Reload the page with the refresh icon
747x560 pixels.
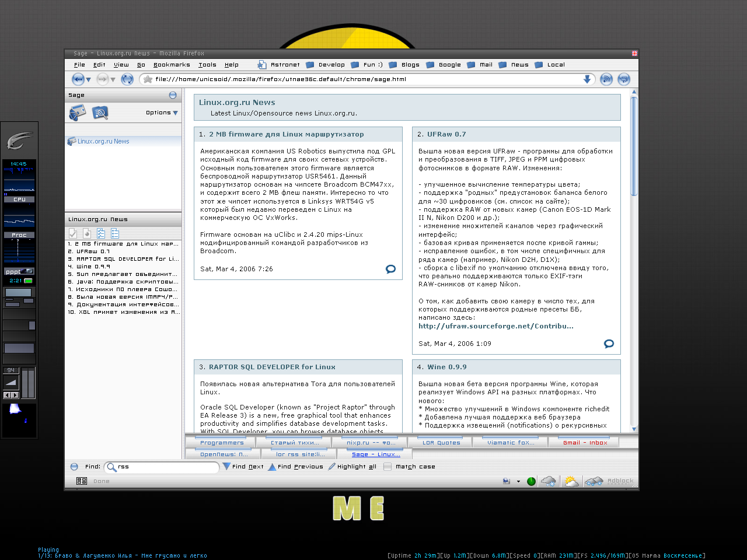127,79
